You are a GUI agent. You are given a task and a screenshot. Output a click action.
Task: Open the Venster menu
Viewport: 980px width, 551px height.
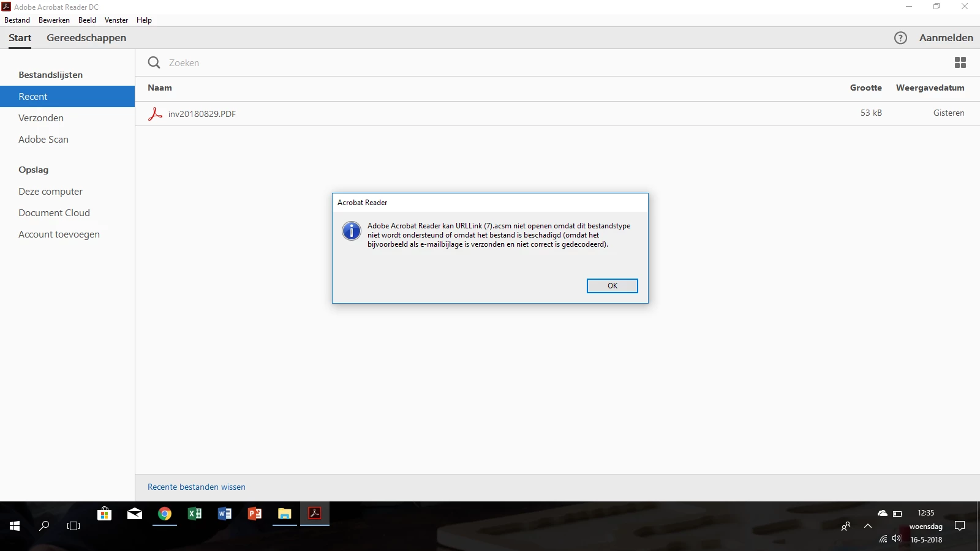(x=116, y=20)
